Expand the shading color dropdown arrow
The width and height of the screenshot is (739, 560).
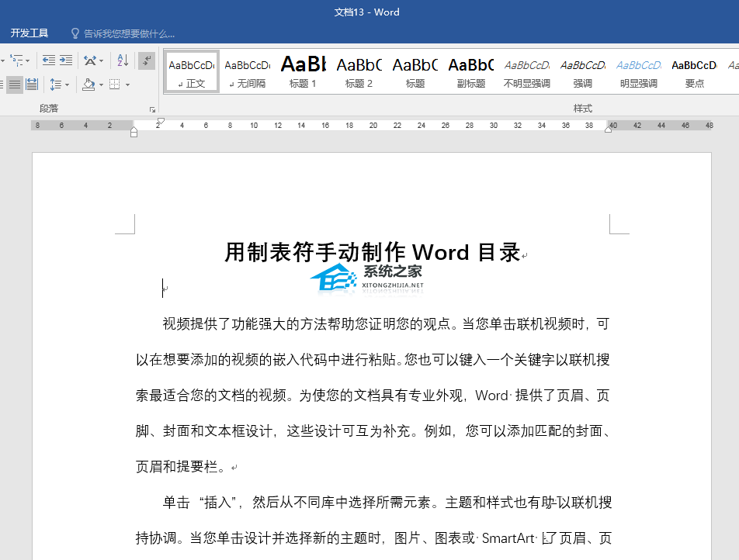[x=100, y=85]
